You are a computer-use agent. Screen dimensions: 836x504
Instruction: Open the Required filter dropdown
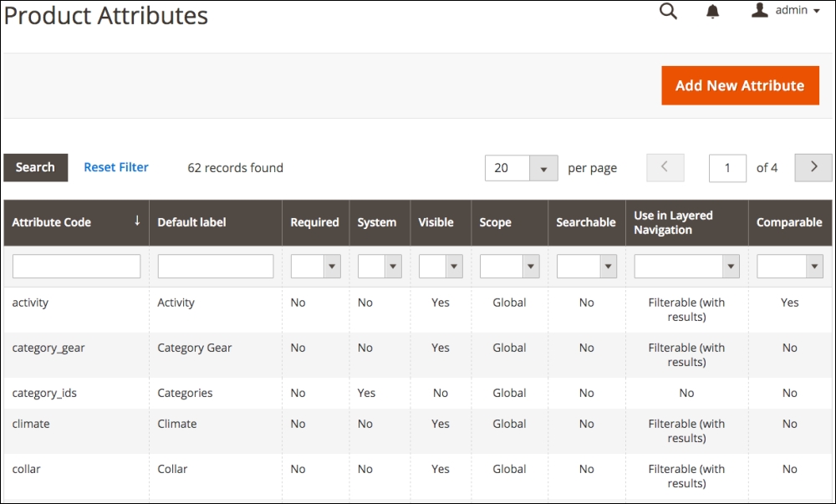pyautogui.click(x=315, y=267)
